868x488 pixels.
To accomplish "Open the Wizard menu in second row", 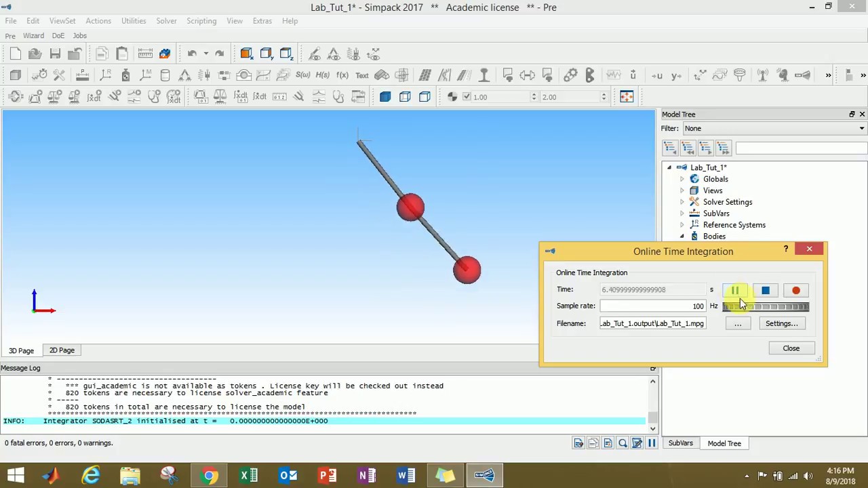I will (33, 36).
